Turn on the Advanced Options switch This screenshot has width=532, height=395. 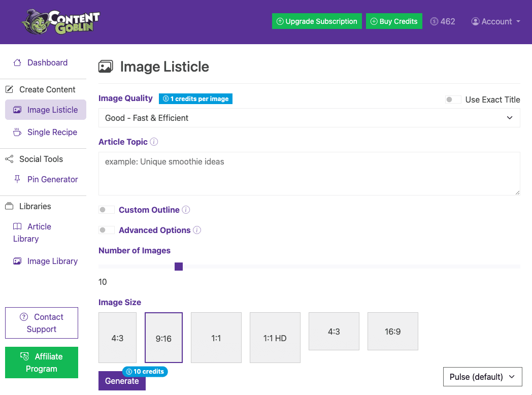point(107,230)
